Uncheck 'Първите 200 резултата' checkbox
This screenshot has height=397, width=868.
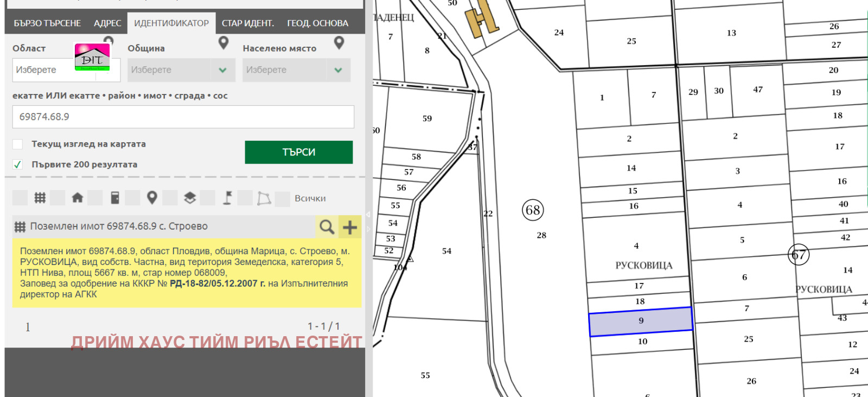(18, 165)
